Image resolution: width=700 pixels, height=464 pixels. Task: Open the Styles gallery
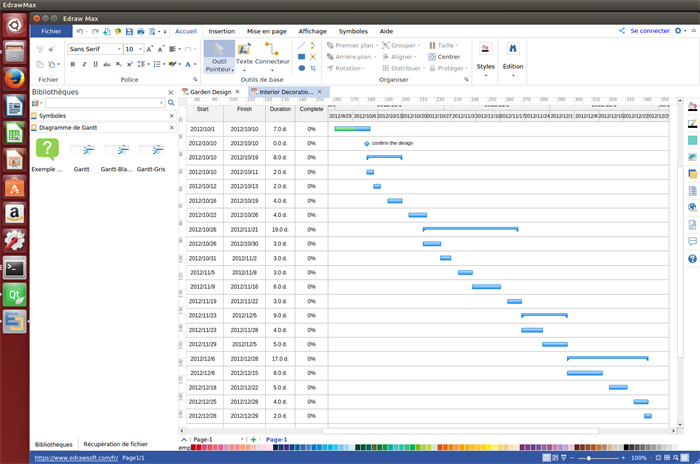[x=485, y=57]
